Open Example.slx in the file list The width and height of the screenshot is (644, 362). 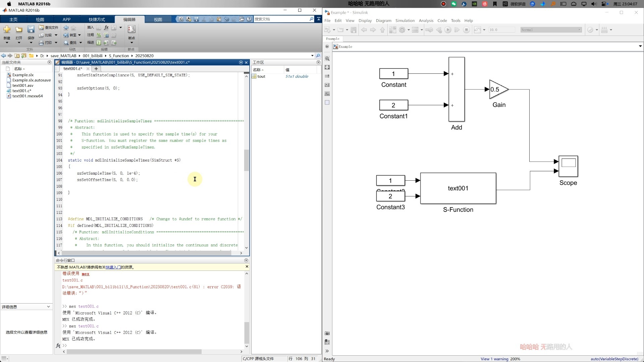[23, 75]
